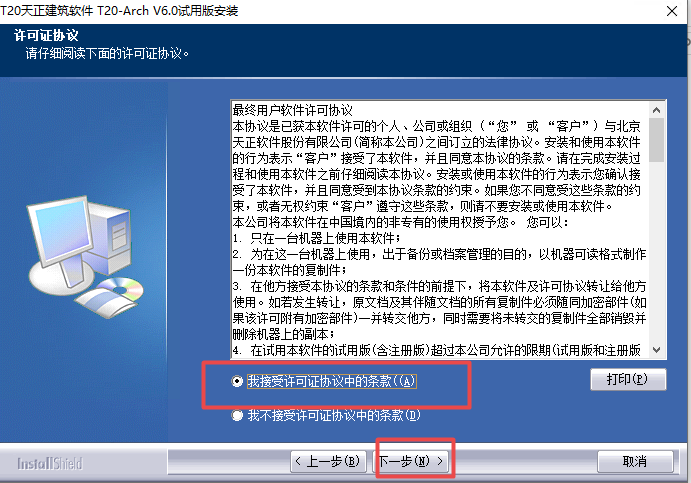This screenshot has height=483, width=691.
Task: Click the 最终用户软件许可协议 heading line
Action: click(x=293, y=110)
